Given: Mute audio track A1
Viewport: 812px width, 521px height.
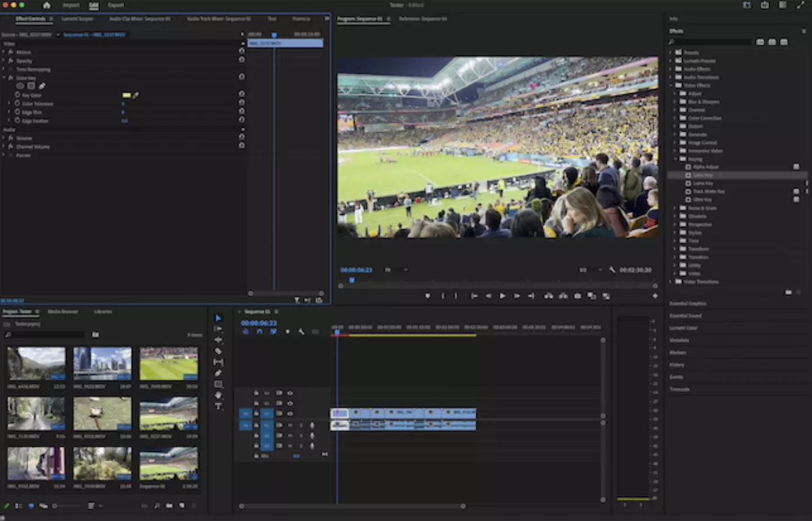Looking at the screenshot, I should pyautogui.click(x=290, y=425).
